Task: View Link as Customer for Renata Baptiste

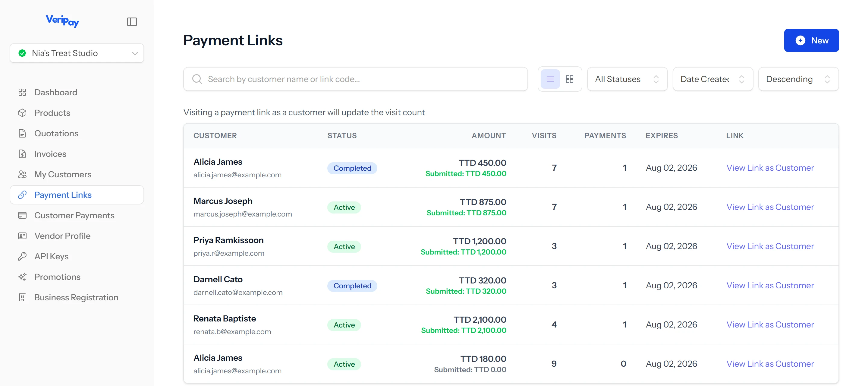Action: coord(770,325)
